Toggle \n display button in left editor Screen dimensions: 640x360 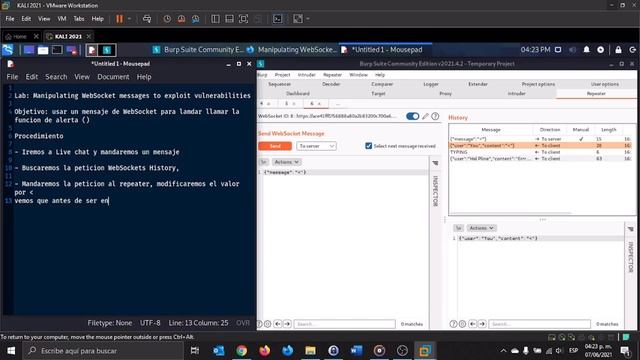(x=264, y=162)
